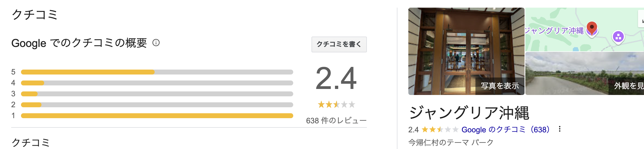Select the purple marker icon on the map
This screenshot has height=149, width=644.
(618, 37)
